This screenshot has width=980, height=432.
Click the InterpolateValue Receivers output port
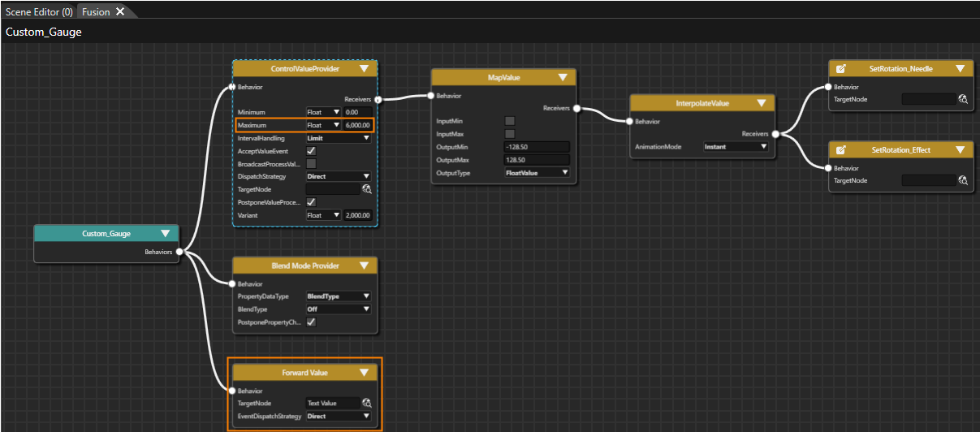[x=775, y=134]
